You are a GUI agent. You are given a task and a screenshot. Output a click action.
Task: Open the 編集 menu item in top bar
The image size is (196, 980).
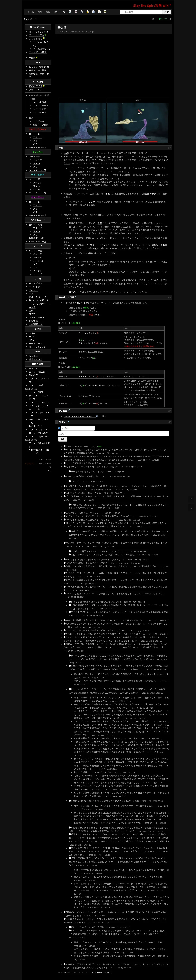[x=48, y=12]
